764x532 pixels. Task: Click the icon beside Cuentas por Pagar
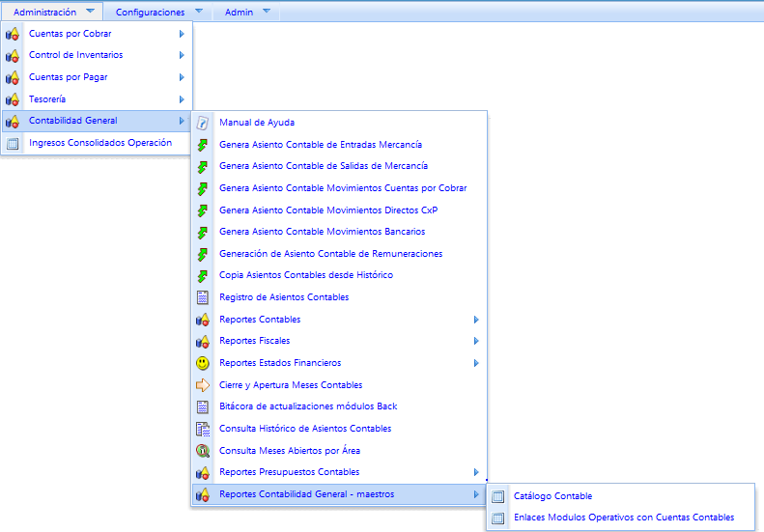[x=13, y=77]
